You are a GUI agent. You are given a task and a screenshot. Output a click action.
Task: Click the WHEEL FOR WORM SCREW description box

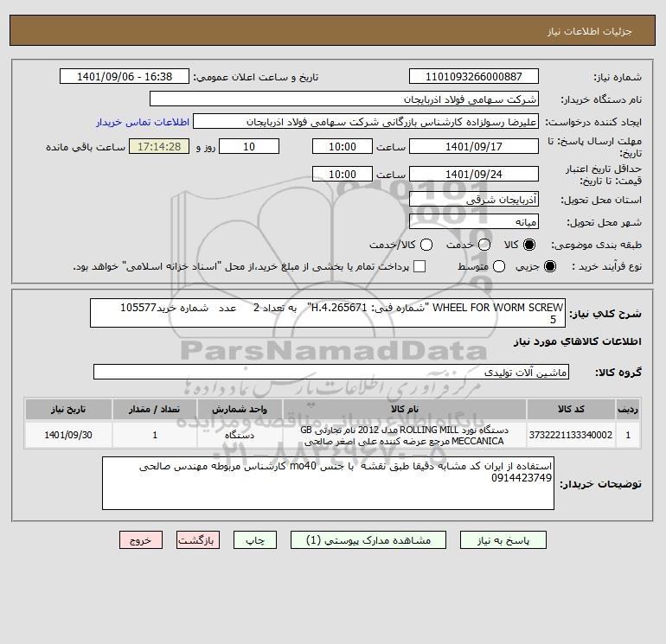328,313
